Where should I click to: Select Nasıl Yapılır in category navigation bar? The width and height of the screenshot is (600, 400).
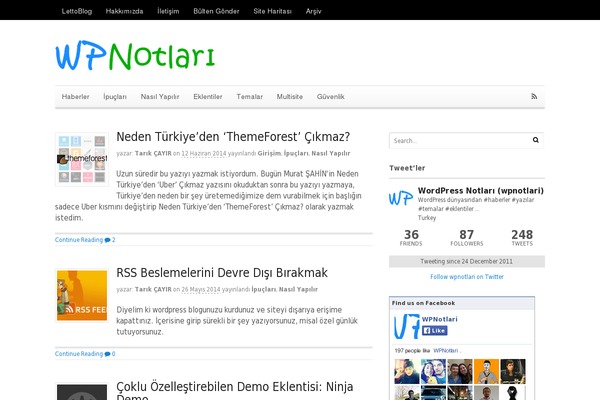(160, 97)
